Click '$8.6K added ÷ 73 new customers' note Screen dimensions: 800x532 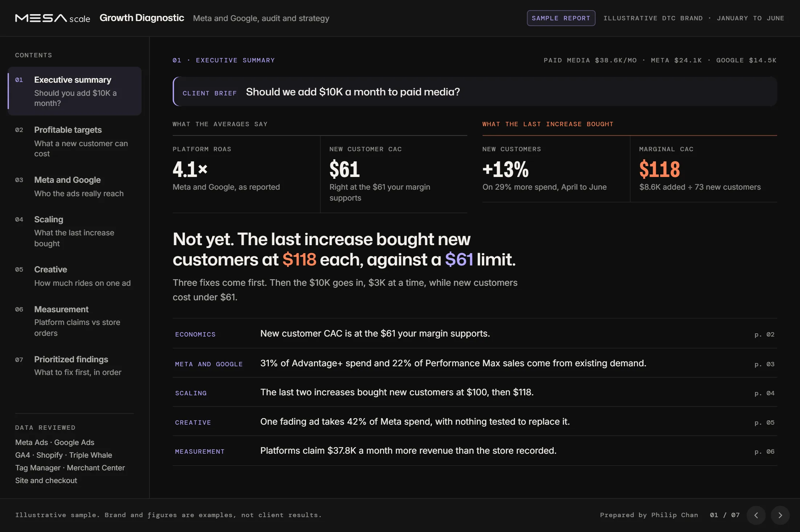coord(700,187)
